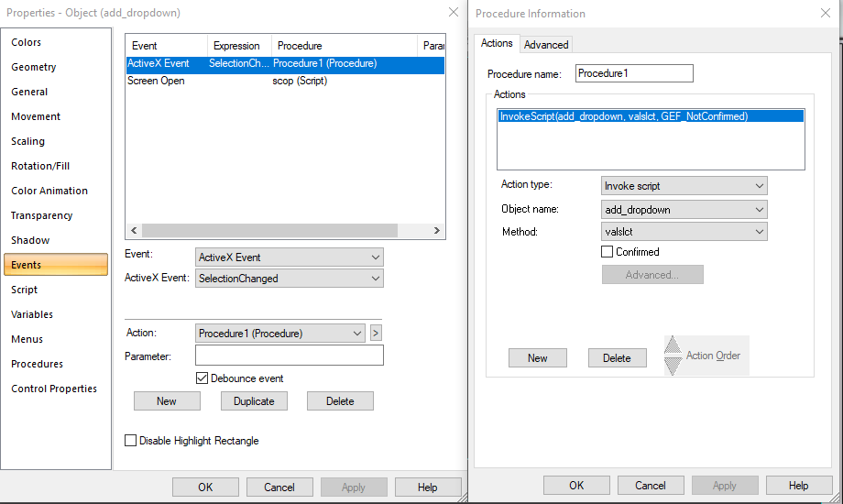Click the arrow button beside the Action dropdown
The image size is (843, 504).
click(376, 333)
